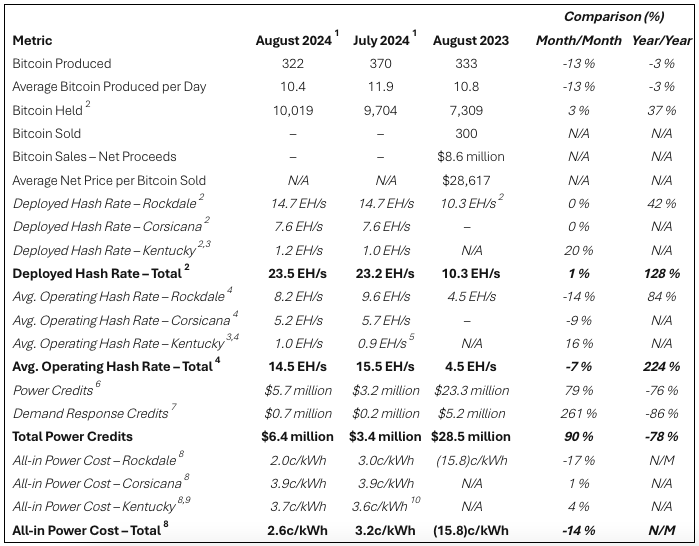Viewport: 699px width, 546px height.
Task: Select the "August 2023" column header
Action: pyautogui.click(x=471, y=41)
